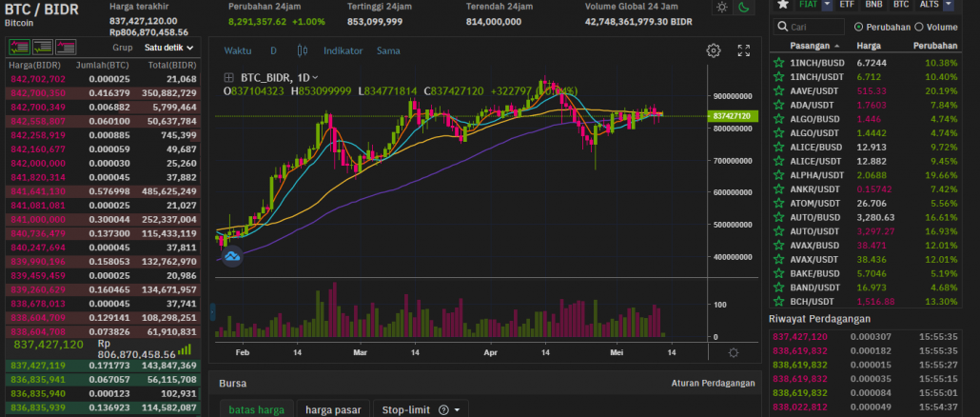Select the FIAT market tab
The image size is (980, 417).
point(808,5)
